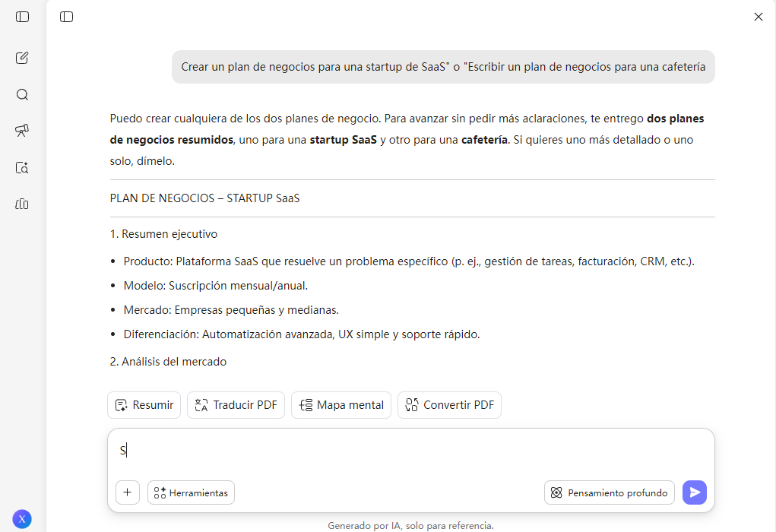The width and height of the screenshot is (776, 532).
Task: Open the library icon in the sidebar
Action: click(x=22, y=204)
